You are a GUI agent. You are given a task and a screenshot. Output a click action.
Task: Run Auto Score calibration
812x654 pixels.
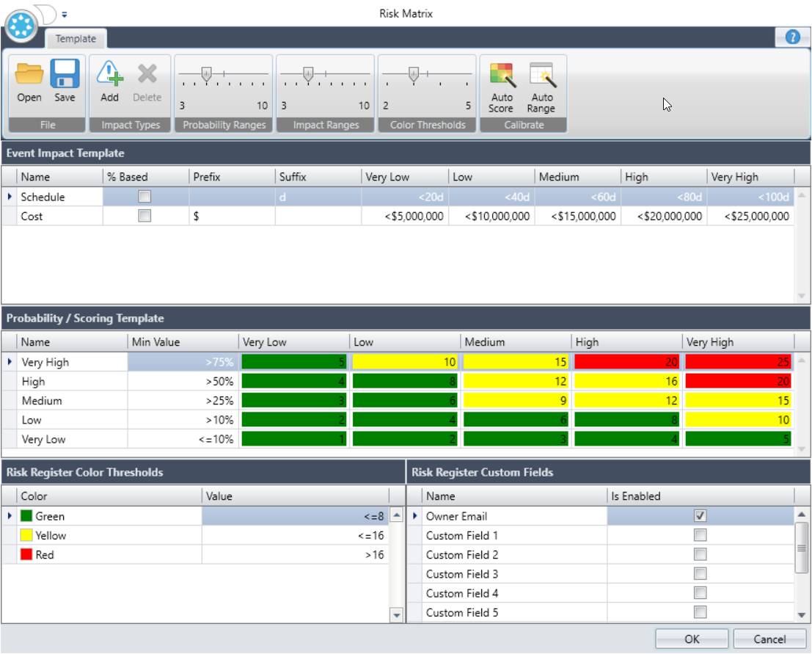[x=501, y=76]
